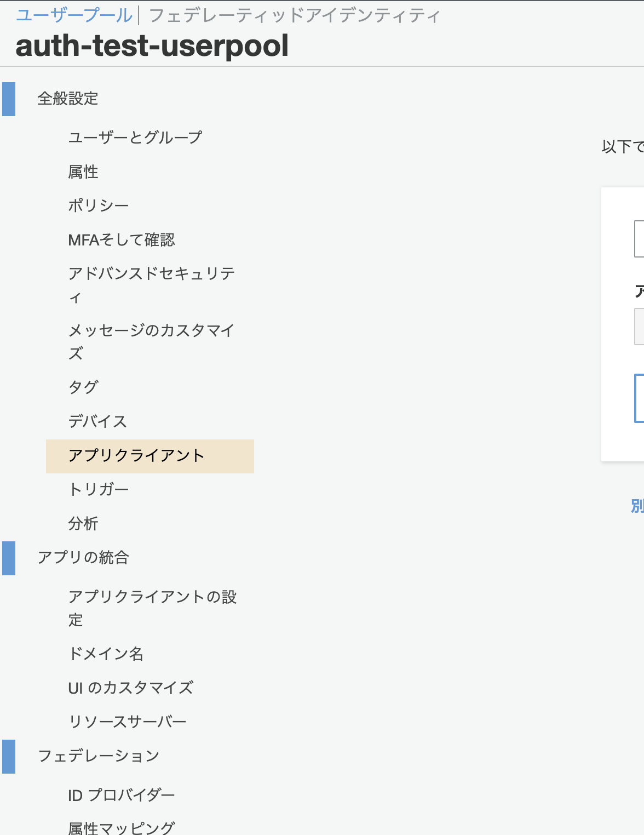The height and width of the screenshot is (835, 644).
Task: Open MFAそして確認 settings
Action: pos(122,239)
